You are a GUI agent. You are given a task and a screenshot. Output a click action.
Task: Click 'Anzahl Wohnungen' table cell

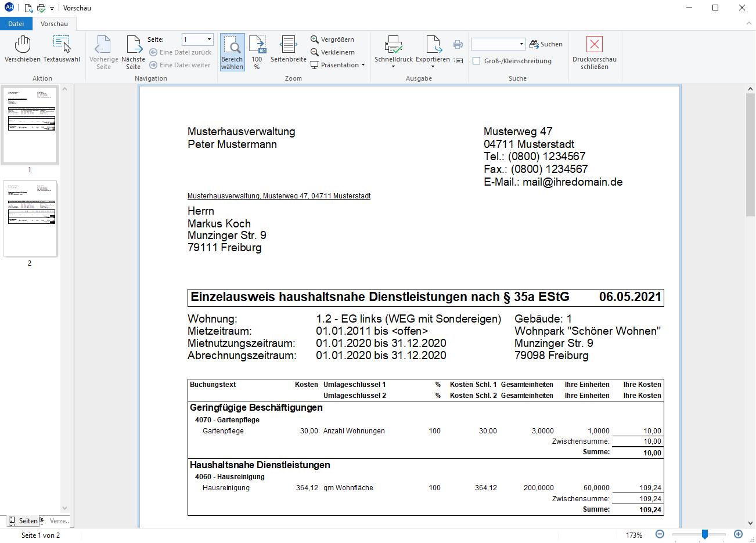coord(354,431)
